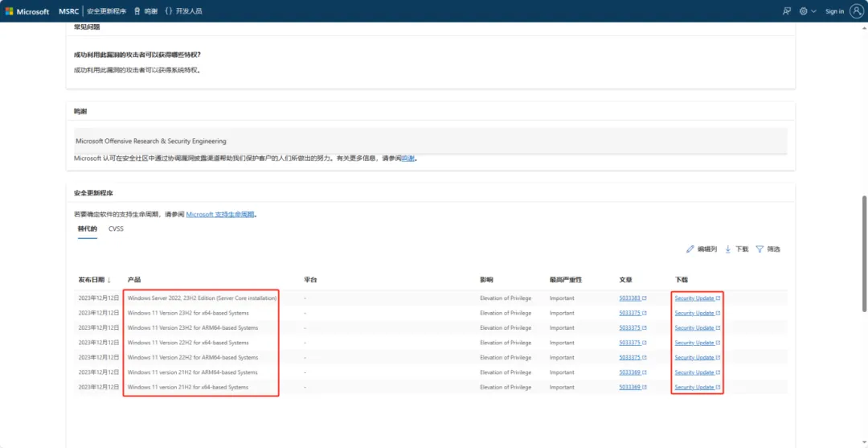Select Windows 11 Version 23H2 for x64-based Systems
This screenshot has height=448, width=868.
coord(187,313)
